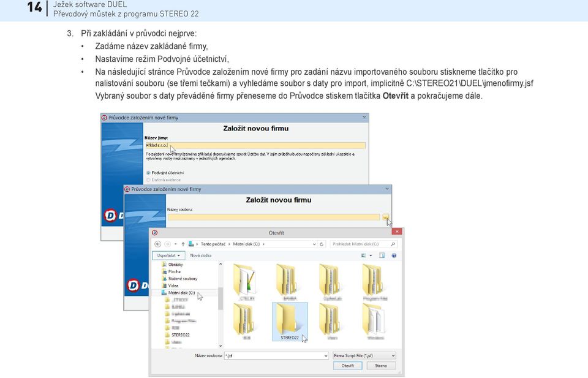Image resolution: width=588 pixels, height=378 pixels.
Task: Click the magnifier search icon
Action: click(393, 244)
